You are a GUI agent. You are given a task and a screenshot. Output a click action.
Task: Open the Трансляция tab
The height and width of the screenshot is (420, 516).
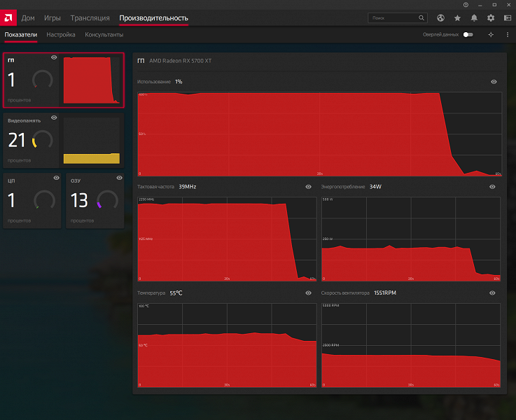tap(90, 17)
